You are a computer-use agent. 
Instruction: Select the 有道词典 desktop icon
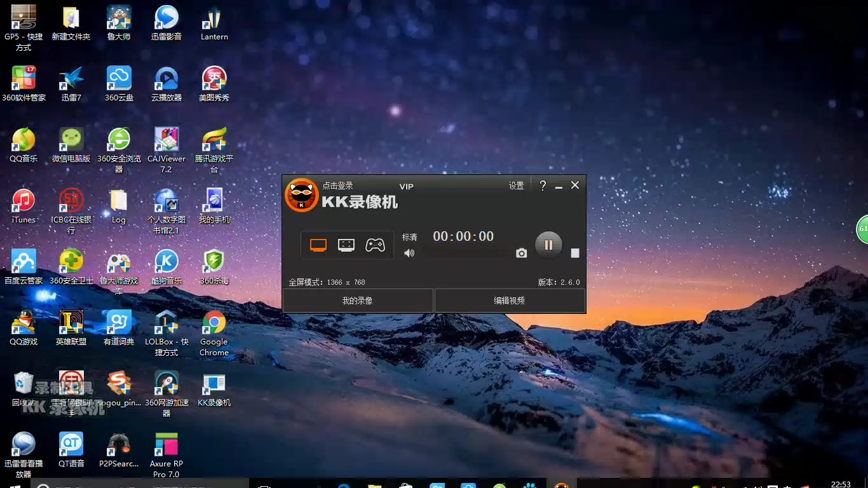click(x=119, y=328)
